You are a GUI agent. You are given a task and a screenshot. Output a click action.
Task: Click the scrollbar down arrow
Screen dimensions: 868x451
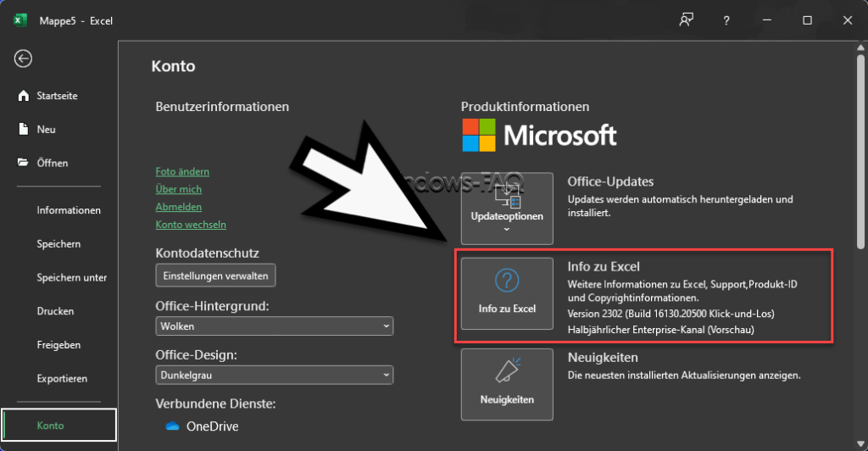coord(860,444)
